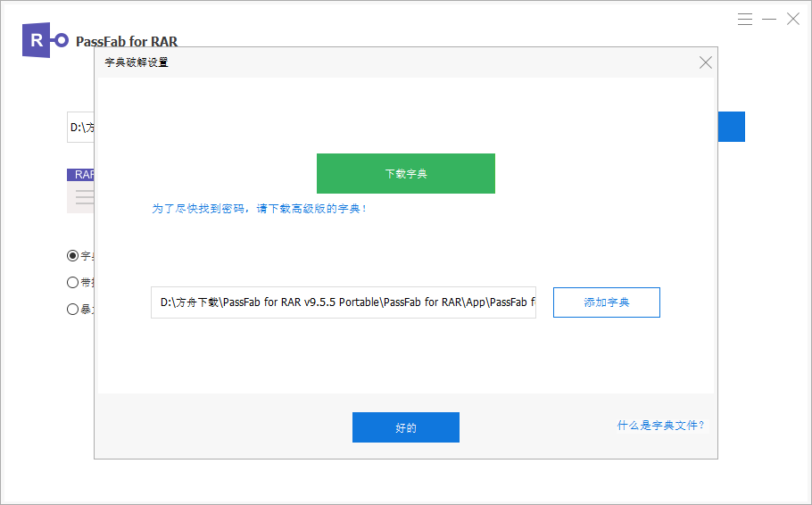The height and width of the screenshot is (505, 812).
Task: Click the 字典破解设置 dialog title
Action: tap(137, 62)
